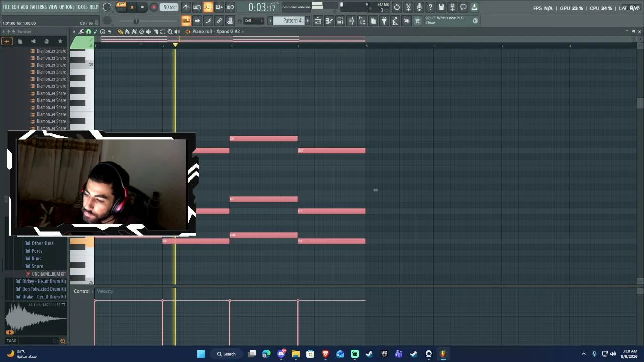Select the Draw pencil tool

click(x=121, y=32)
